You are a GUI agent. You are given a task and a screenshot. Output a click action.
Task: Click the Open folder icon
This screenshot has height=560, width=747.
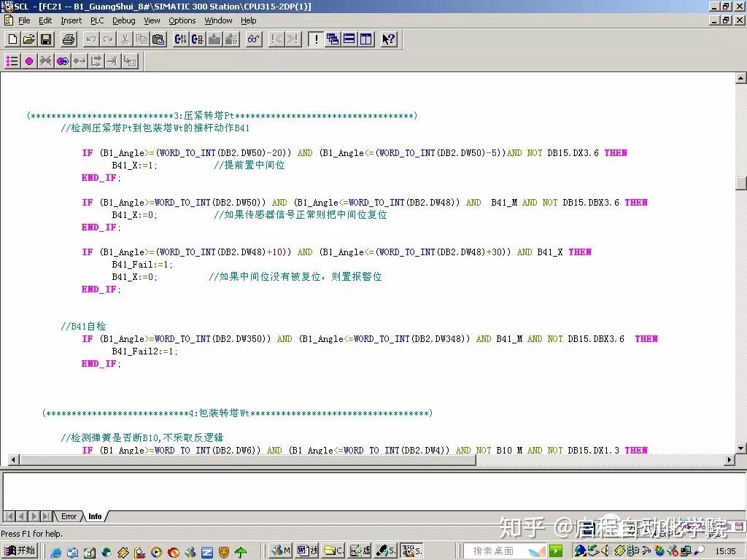tap(29, 39)
